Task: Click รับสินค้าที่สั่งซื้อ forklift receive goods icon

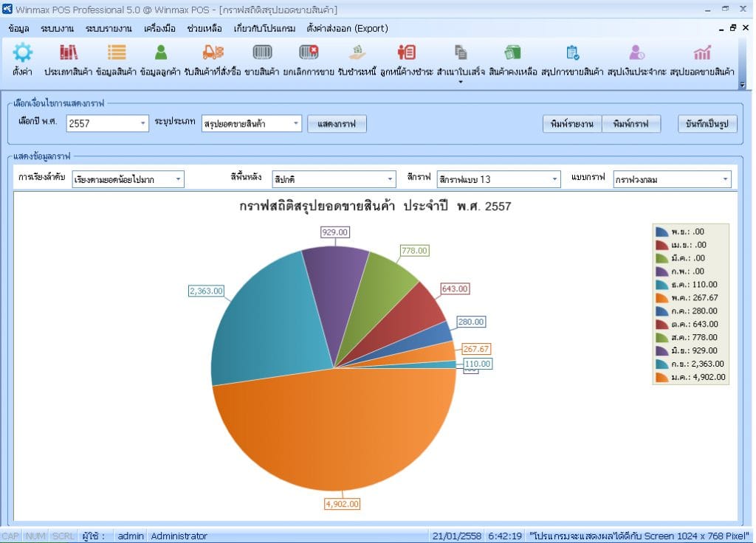Action: [213, 52]
